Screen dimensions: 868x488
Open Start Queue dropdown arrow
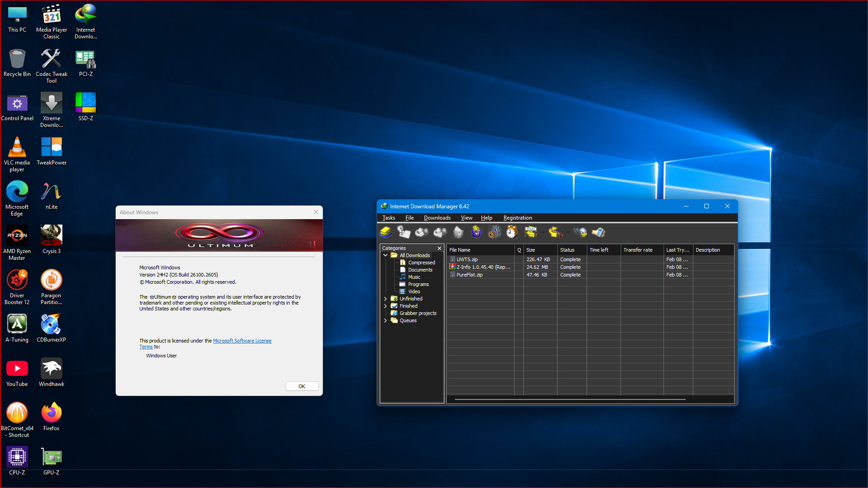542,232
